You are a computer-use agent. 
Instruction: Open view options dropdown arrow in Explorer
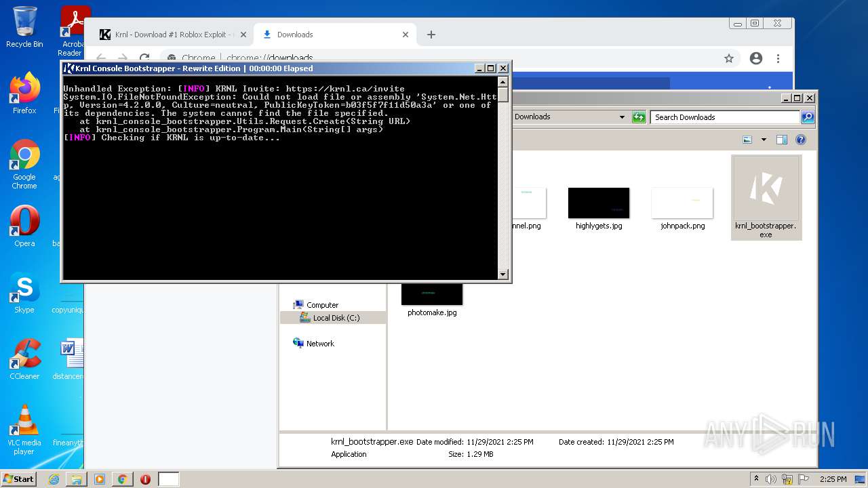[764, 140]
